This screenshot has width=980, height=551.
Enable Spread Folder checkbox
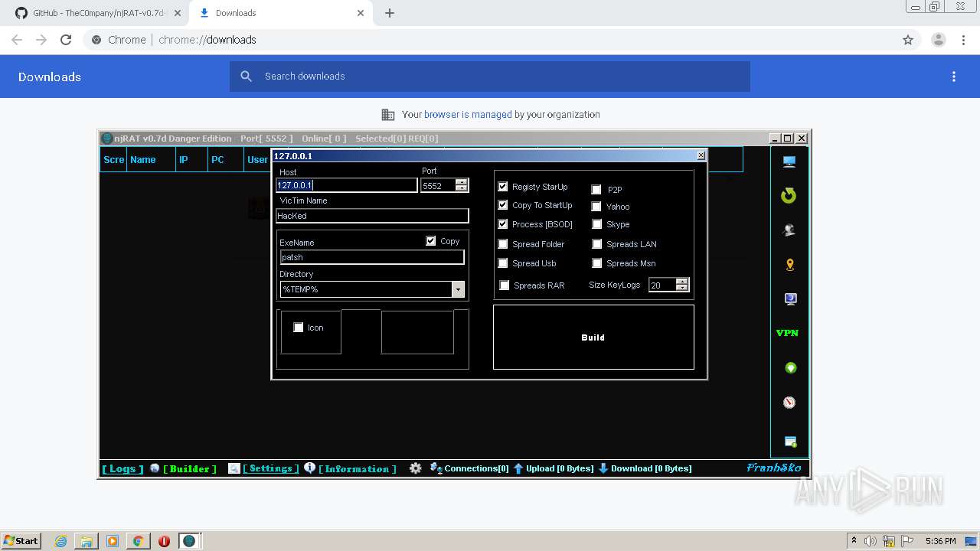(503, 244)
